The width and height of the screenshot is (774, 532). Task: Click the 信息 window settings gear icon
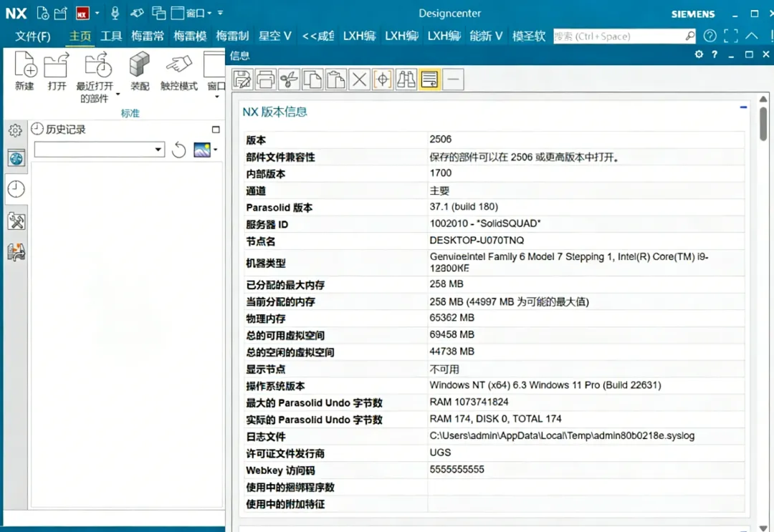coord(699,54)
